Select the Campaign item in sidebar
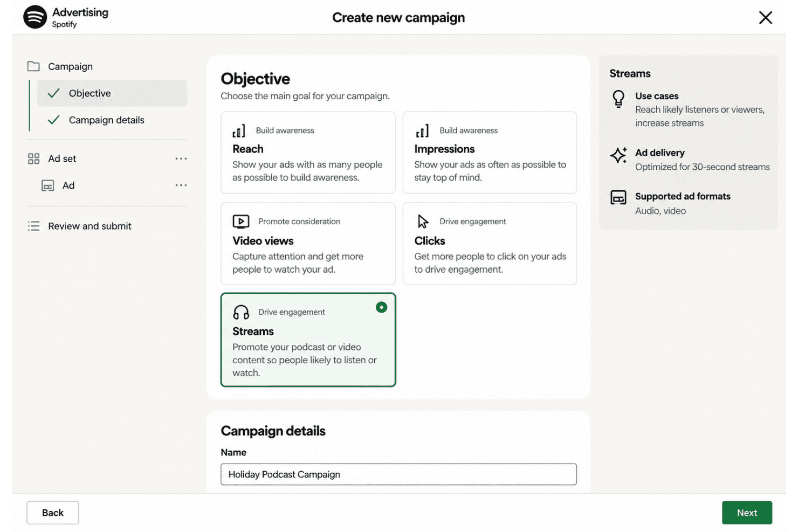 pos(70,66)
